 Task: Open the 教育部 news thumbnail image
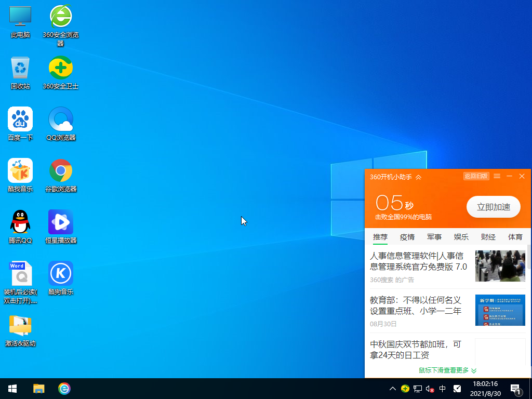(x=500, y=310)
